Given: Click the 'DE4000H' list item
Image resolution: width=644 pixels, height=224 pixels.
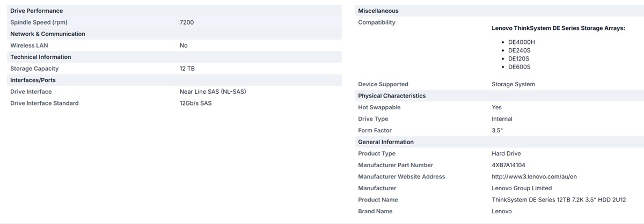Looking at the screenshot, I should [522, 42].
